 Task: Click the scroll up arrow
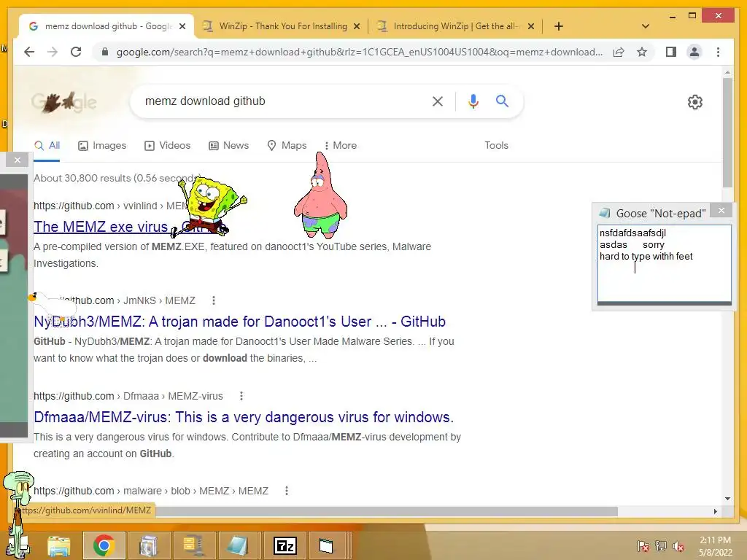coord(727,72)
